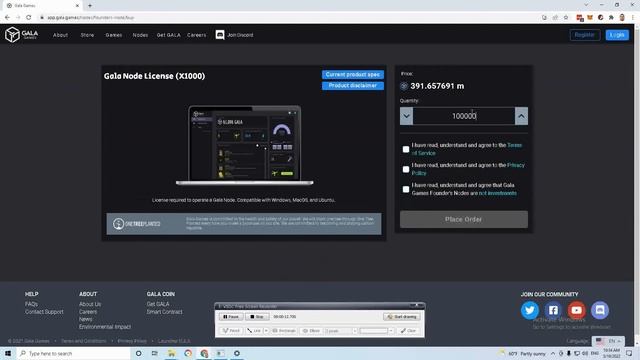640x360 pixels.
Task: Open Gala Discord community icon
Action: pyautogui.click(x=600, y=310)
